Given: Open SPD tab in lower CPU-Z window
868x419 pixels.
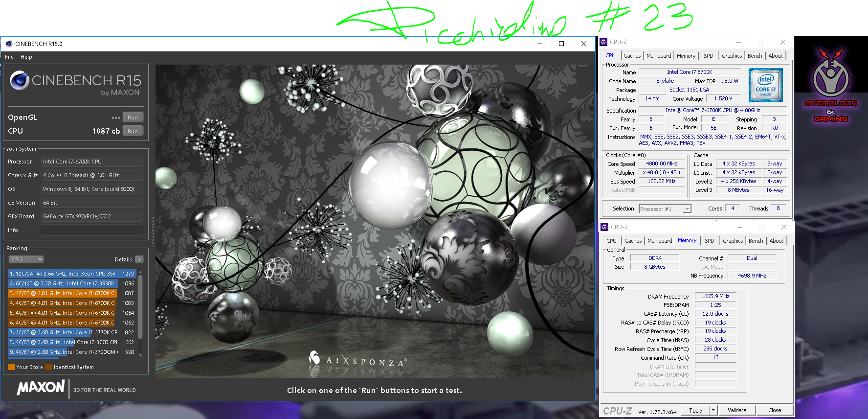Looking at the screenshot, I should [710, 241].
